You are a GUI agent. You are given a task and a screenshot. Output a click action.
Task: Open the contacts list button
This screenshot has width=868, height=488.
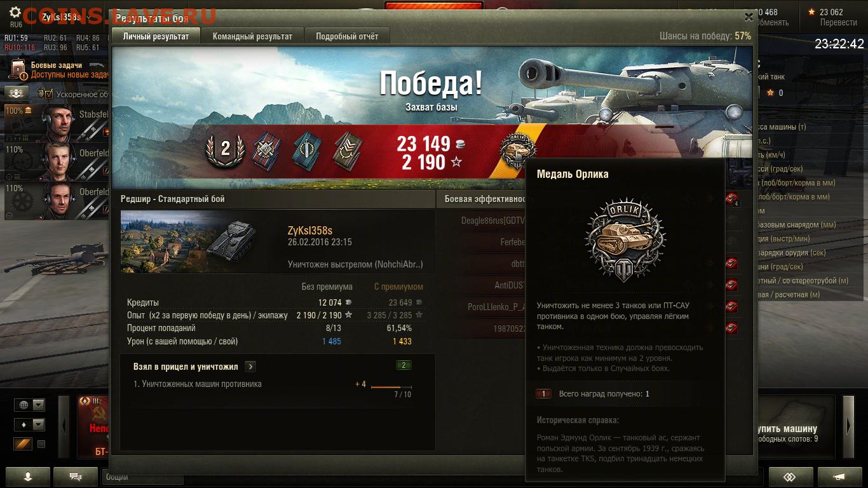tap(27, 477)
